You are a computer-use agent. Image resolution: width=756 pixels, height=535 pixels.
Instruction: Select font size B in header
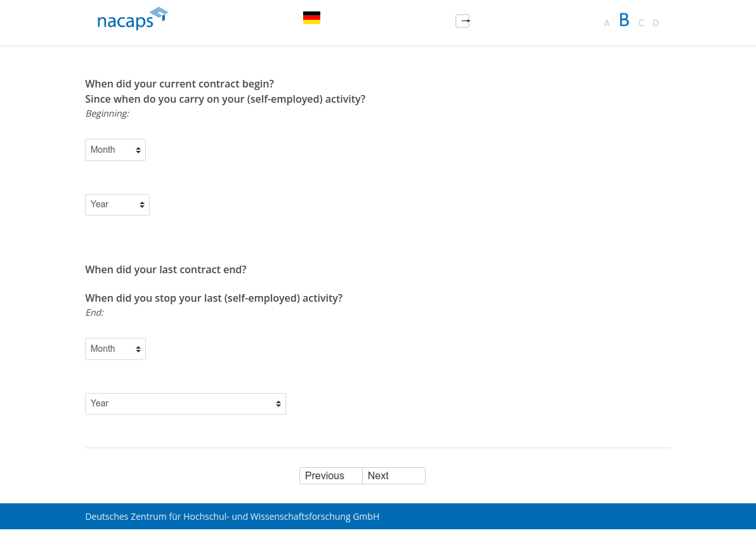coord(624,20)
